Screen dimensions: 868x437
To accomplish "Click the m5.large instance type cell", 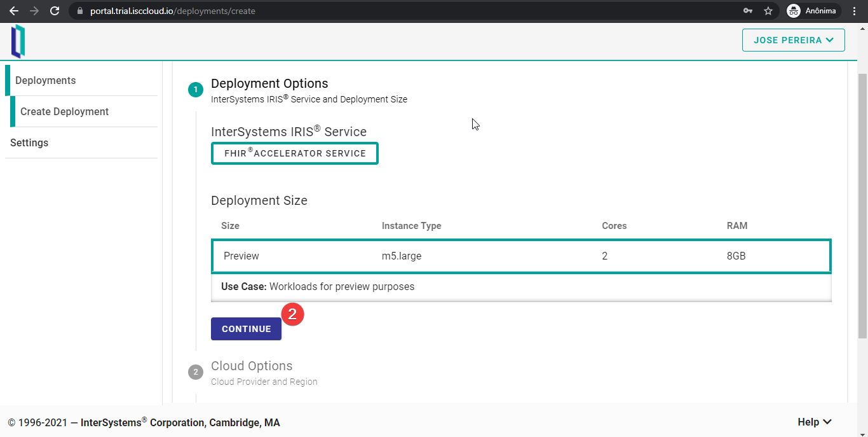I will click(x=402, y=256).
